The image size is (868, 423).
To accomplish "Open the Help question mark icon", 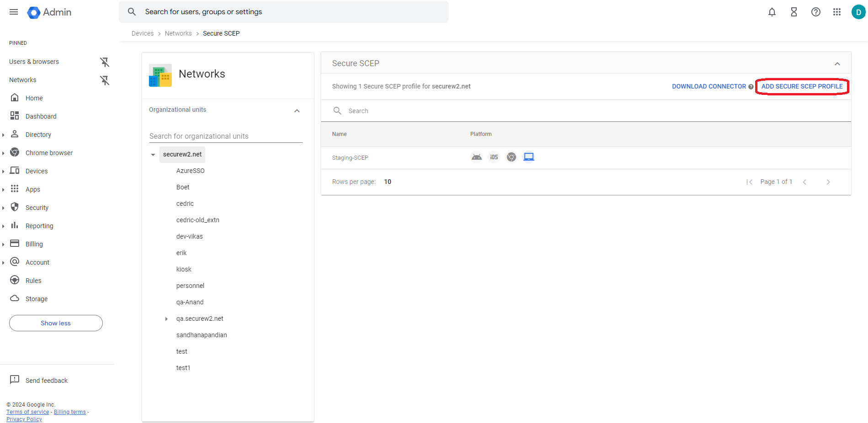I will click(x=815, y=12).
